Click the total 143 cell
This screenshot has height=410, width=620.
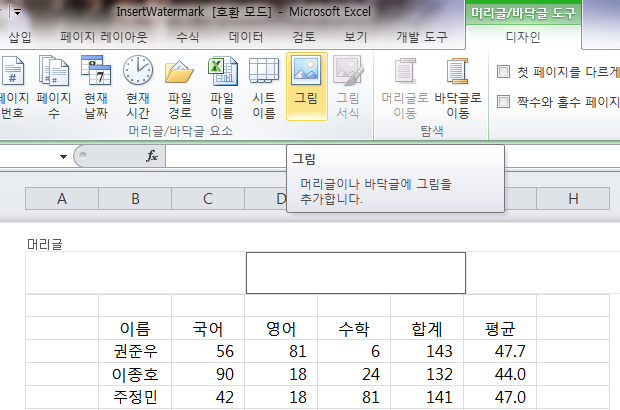(x=427, y=351)
